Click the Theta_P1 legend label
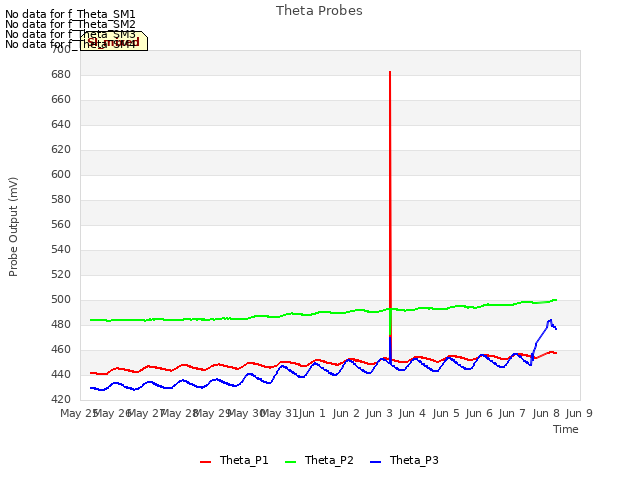 pos(244,460)
